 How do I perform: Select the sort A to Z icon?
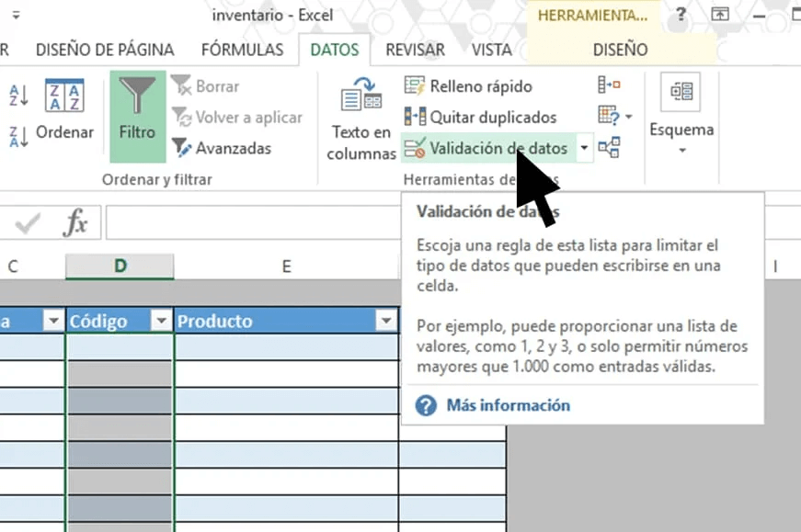[18, 96]
